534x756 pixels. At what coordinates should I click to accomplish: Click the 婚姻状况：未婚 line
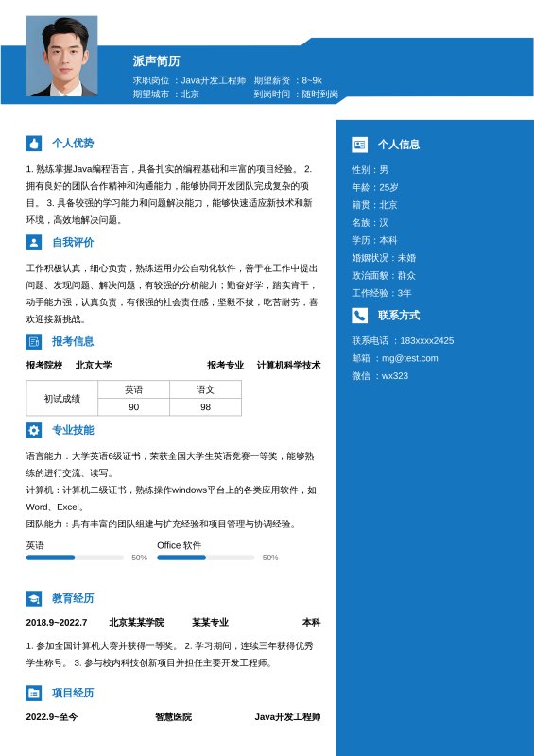click(384, 258)
